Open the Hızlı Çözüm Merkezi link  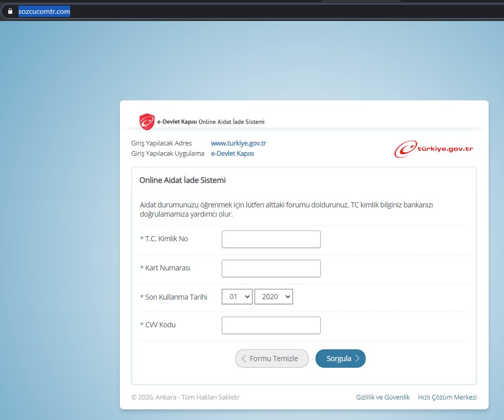447,397
